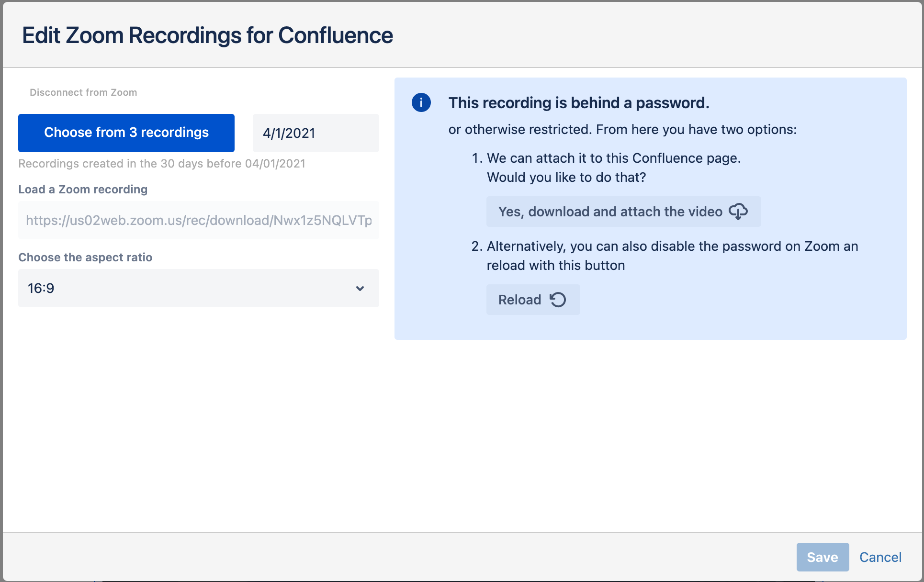Click the Choose the aspect ratio label

coord(85,257)
